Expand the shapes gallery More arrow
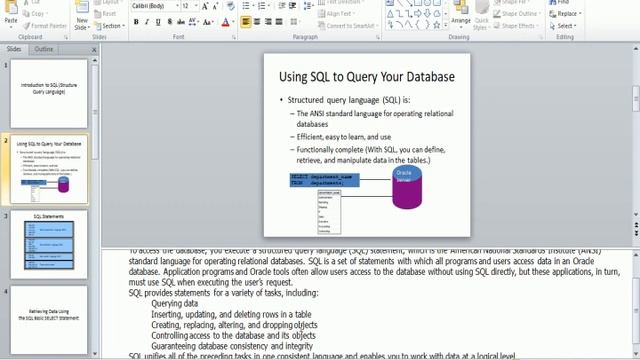 (x=445, y=25)
